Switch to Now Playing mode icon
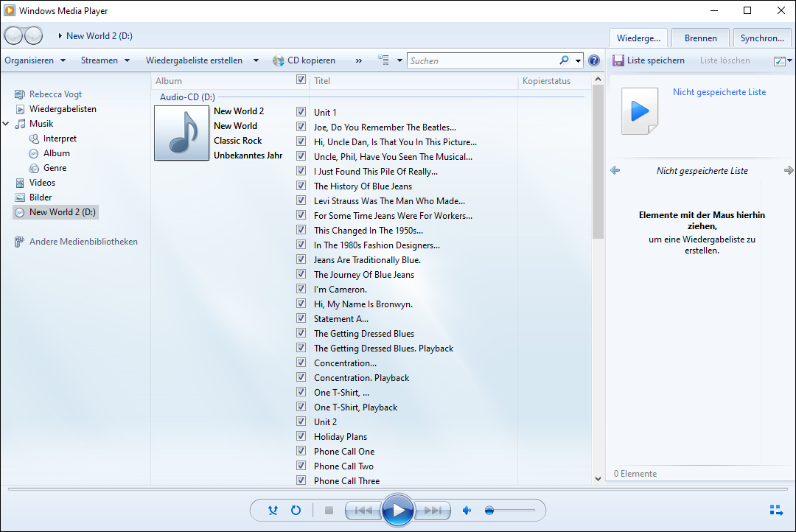Viewport: 796px width, 532px height. click(x=776, y=510)
